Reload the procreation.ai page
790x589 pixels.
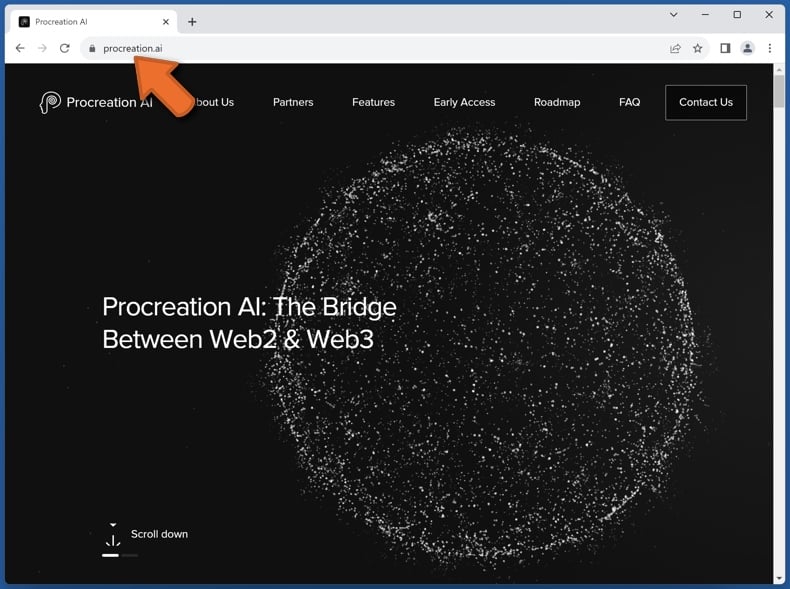(x=64, y=48)
